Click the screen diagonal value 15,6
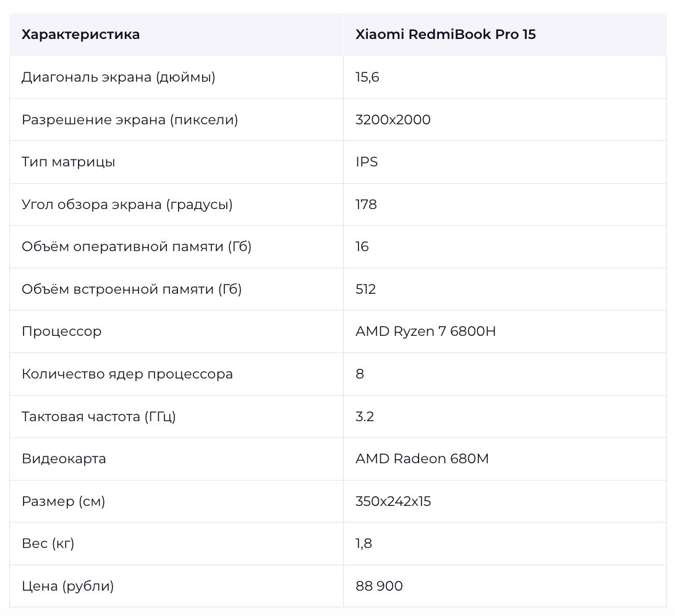 pyautogui.click(x=367, y=77)
